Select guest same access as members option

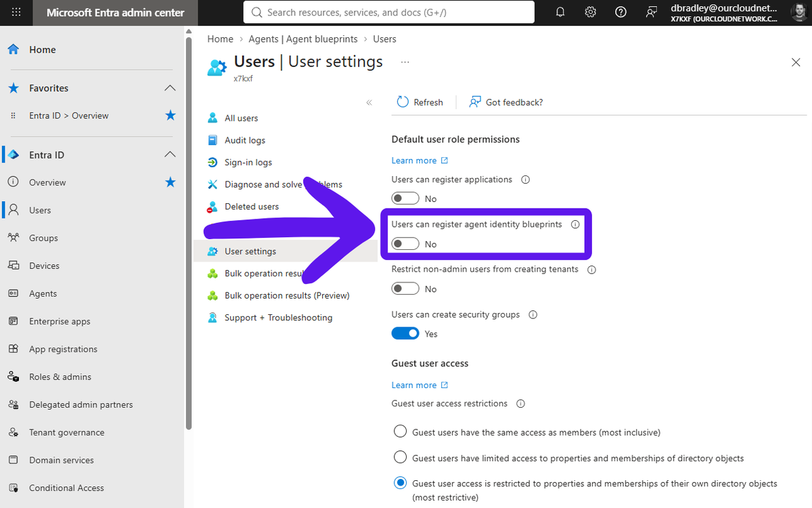click(x=401, y=432)
